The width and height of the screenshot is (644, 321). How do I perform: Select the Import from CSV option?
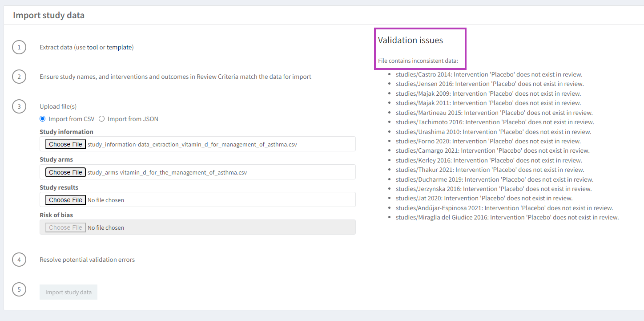pos(43,119)
